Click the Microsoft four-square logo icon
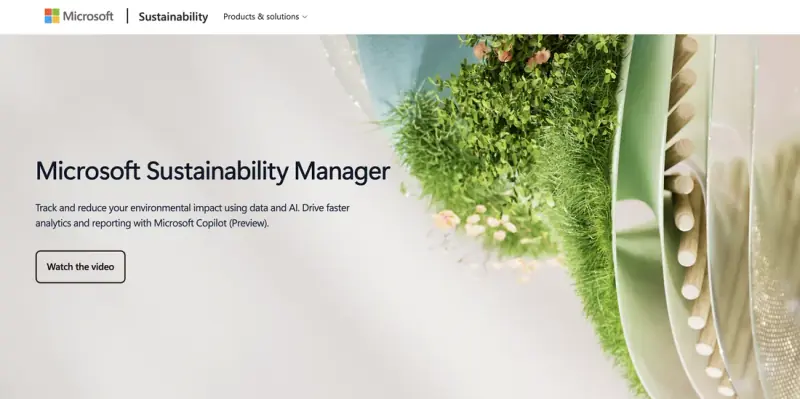This screenshot has width=800, height=399. click(x=52, y=16)
